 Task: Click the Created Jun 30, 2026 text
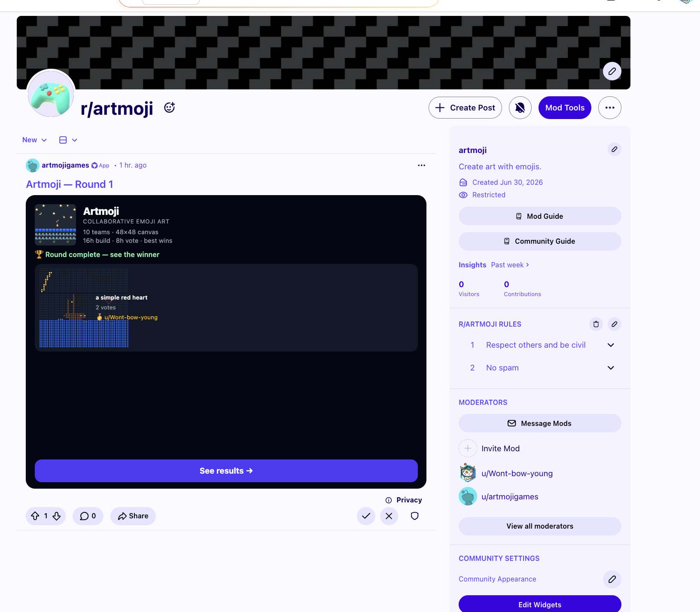click(x=508, y=183)
